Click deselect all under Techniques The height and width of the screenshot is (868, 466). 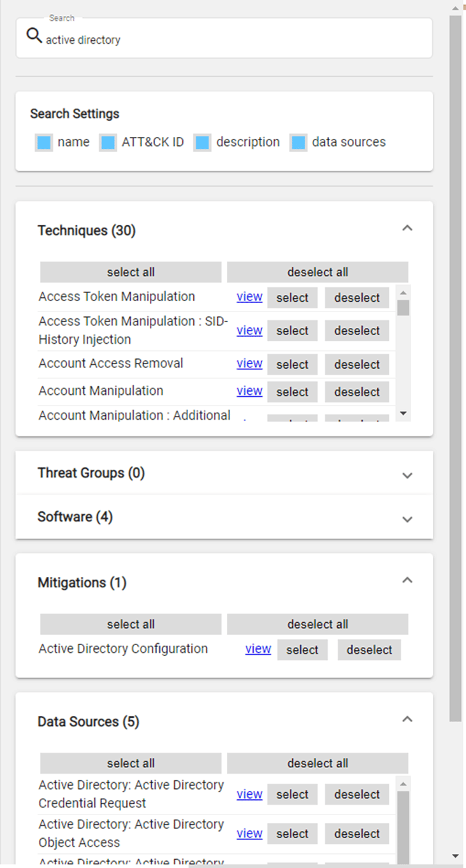317,272
